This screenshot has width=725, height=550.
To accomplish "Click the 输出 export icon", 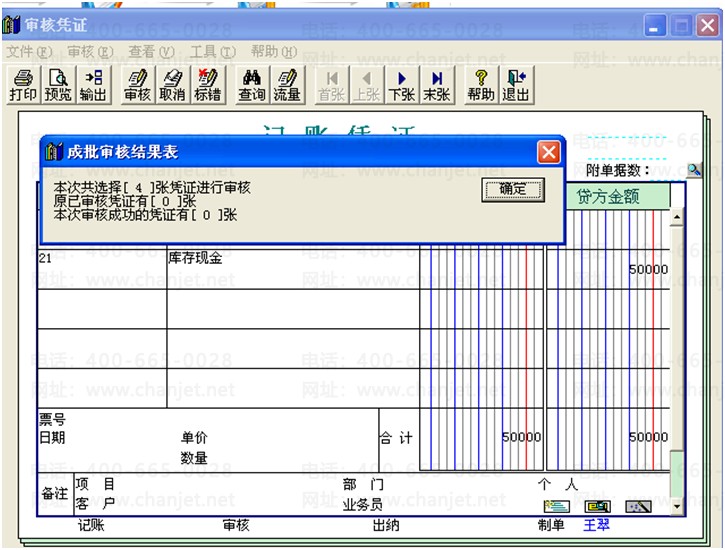I will click(x=93, y=85).
